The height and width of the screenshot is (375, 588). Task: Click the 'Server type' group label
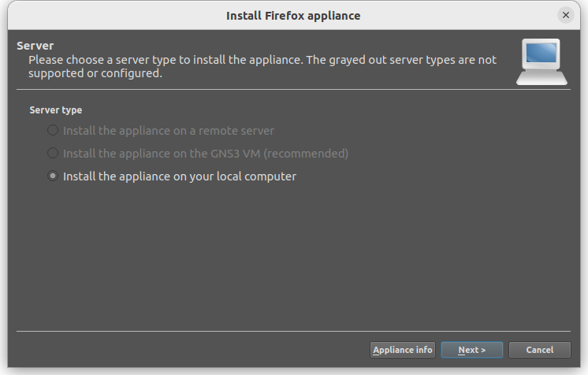click(x=56, y=110)
